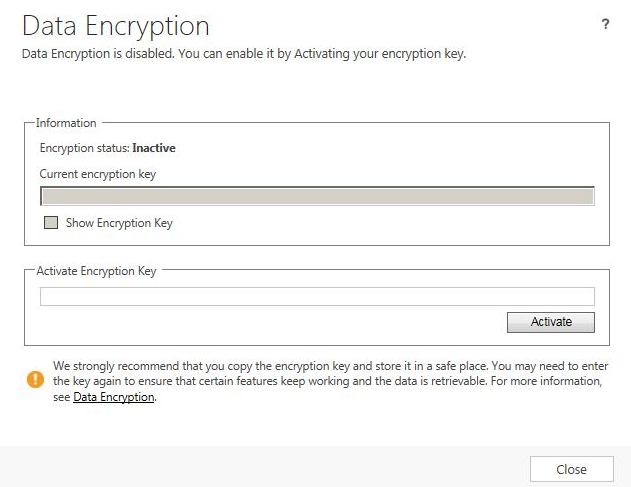631x487 pixels.
Task: Click the Current encryption key field
Action: click(317, 195)
